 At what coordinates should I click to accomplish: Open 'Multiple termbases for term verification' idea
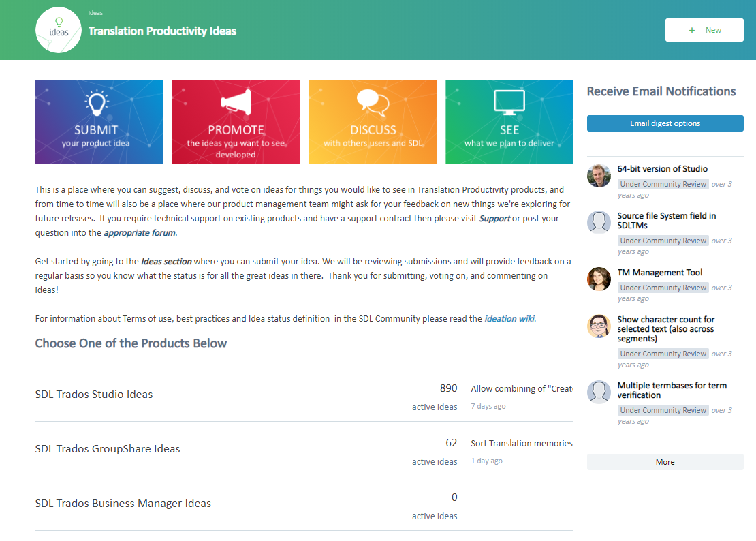672,390
